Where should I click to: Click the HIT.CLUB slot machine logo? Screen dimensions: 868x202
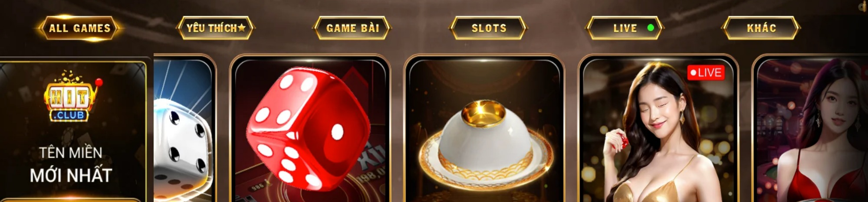[x=70, y=96]
